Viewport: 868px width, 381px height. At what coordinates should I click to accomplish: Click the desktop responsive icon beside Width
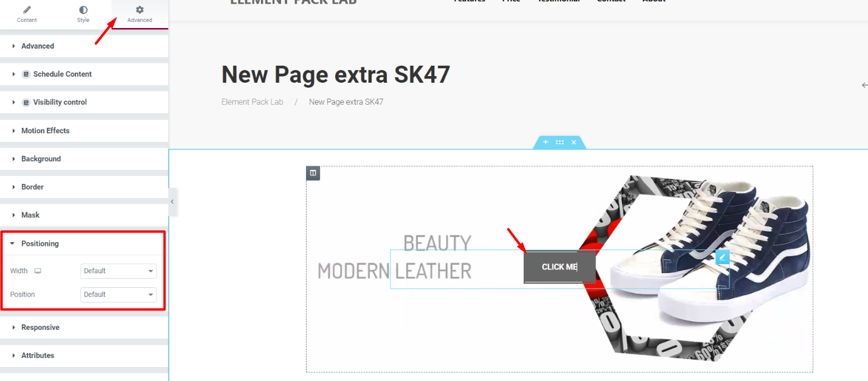pyautogui.click(x=38, y=271)
